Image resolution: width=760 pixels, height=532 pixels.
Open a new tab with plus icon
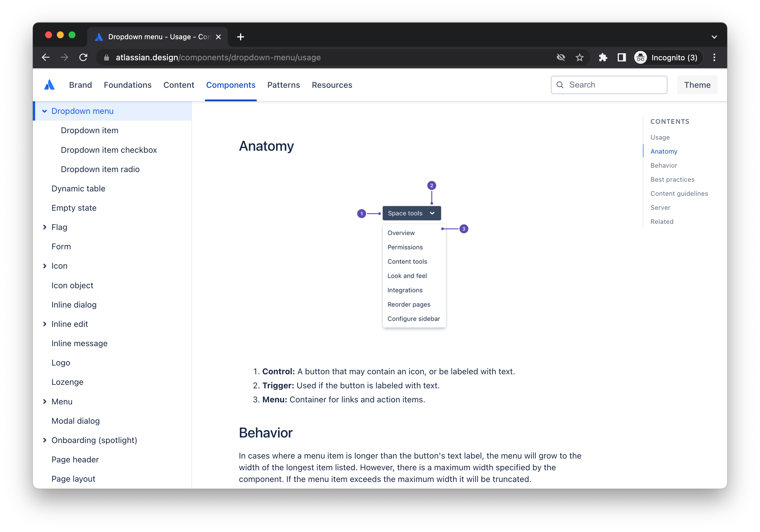[241, 37]
